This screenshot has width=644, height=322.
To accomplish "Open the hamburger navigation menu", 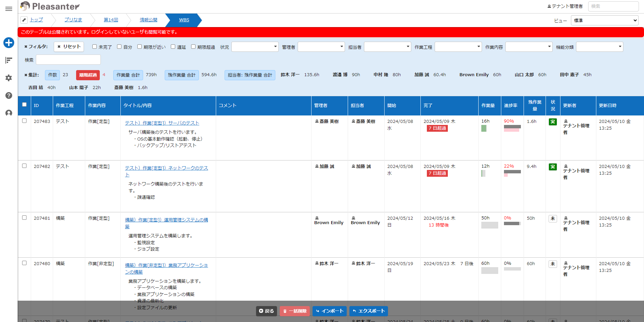I will point(9,9).
